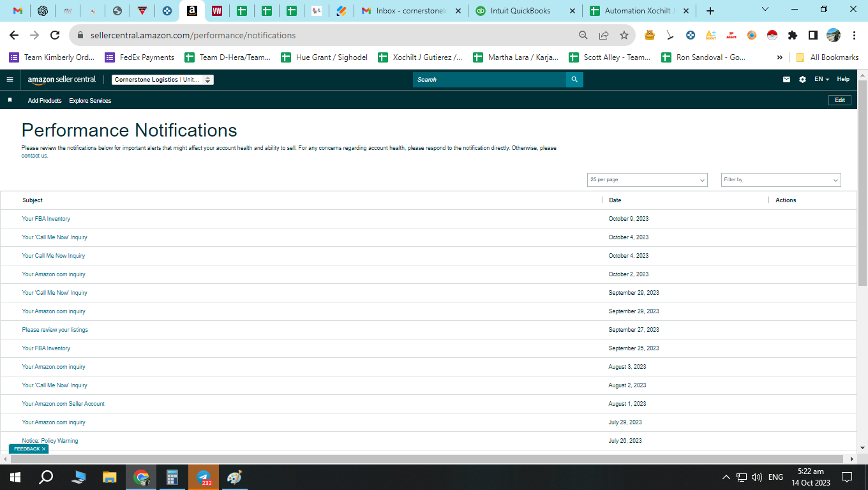The width and height of the screenshot is (868, 490).
Task: Open the Scott Alley - Team bookmark
Action: [610, 57]
